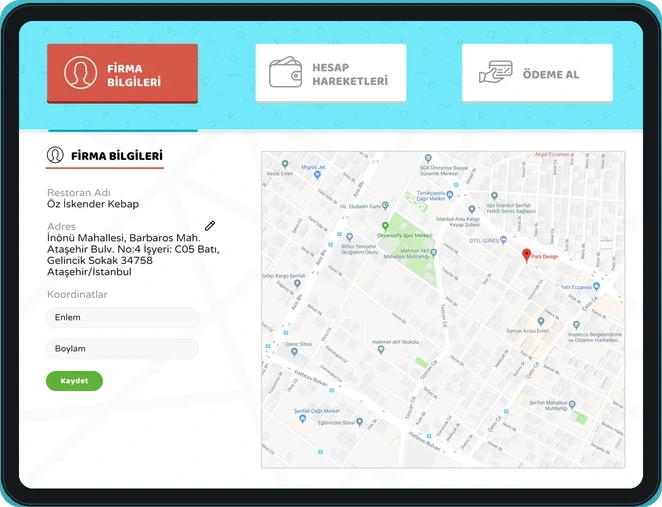Select the Okyanusfly Spor Merkezi green marker
This screenshot has width=662, height=507.
[385, 226]
